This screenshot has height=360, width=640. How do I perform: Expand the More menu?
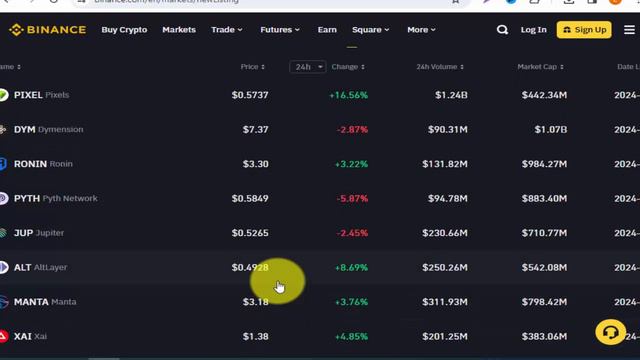click(421, 30)
